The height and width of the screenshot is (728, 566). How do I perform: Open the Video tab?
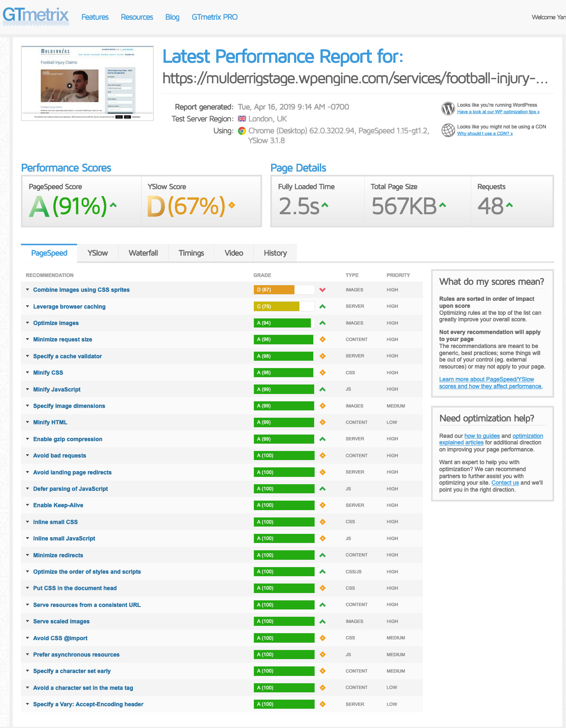point(234,253)
